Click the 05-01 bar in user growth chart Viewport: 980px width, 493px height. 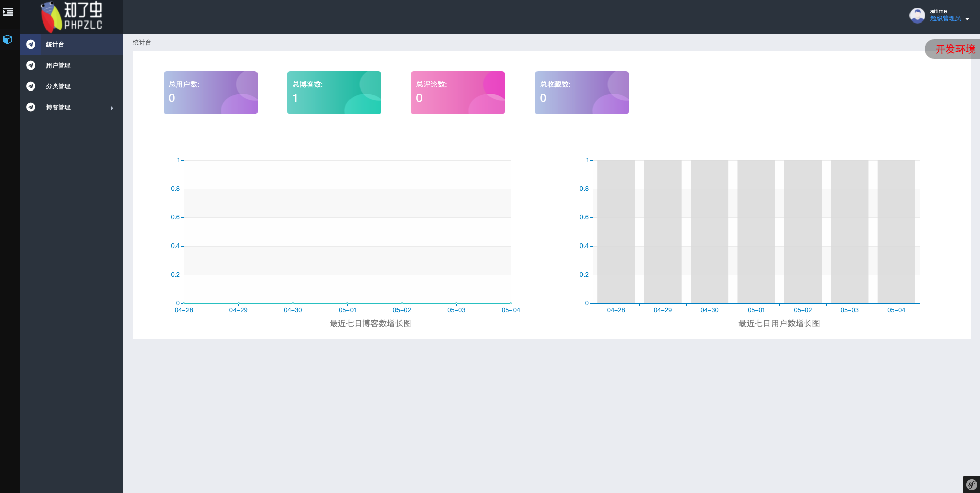click(756, 231)
